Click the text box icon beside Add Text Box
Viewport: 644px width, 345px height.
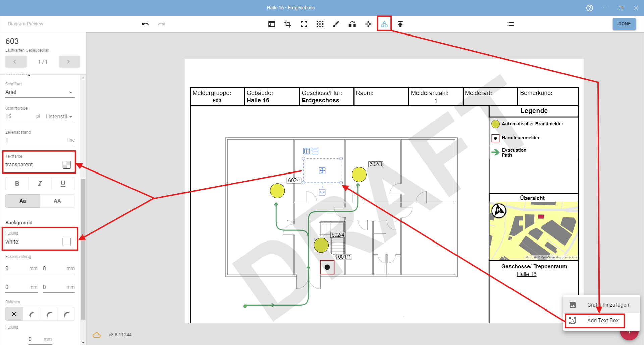(573, 321)
